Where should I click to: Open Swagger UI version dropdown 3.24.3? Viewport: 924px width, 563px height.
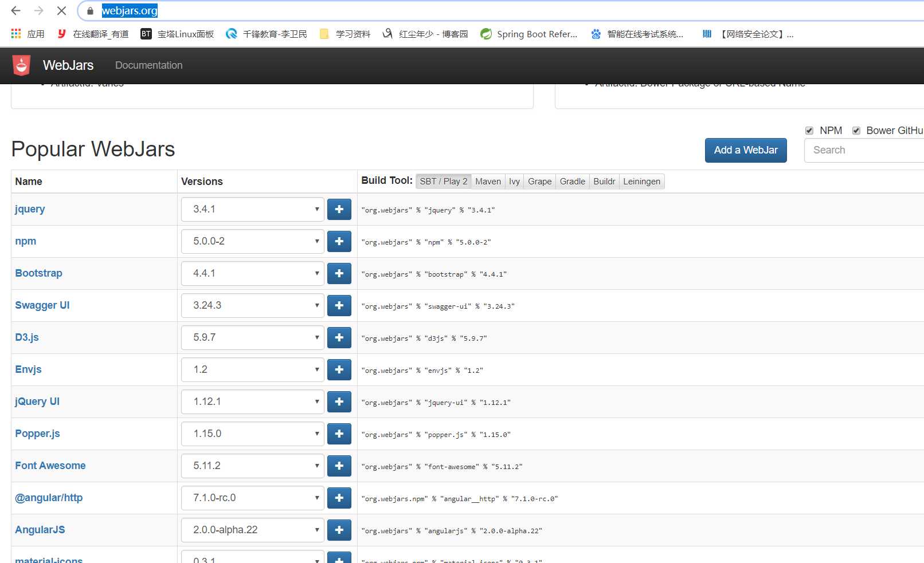(253, 305)
